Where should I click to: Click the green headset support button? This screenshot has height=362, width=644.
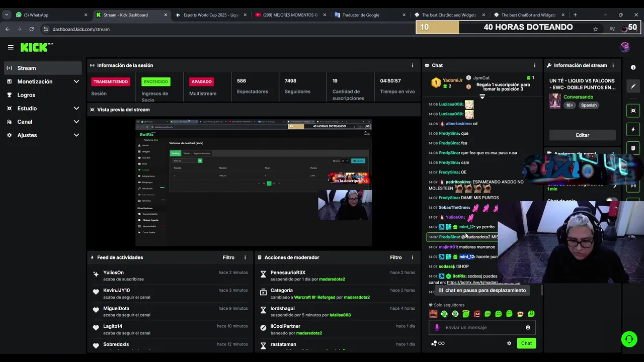coord(629,339)
